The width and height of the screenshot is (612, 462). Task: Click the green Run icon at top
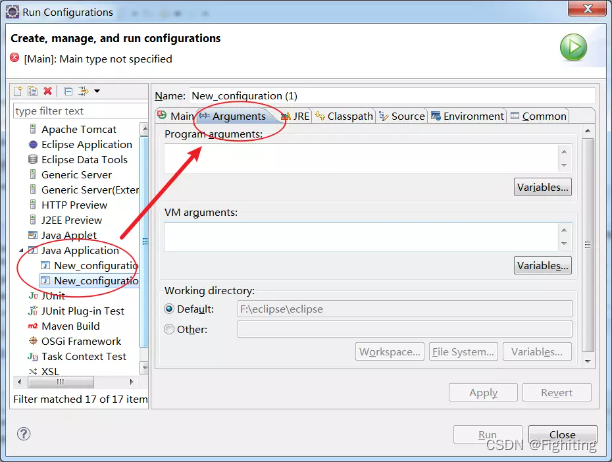pos(573,47)
